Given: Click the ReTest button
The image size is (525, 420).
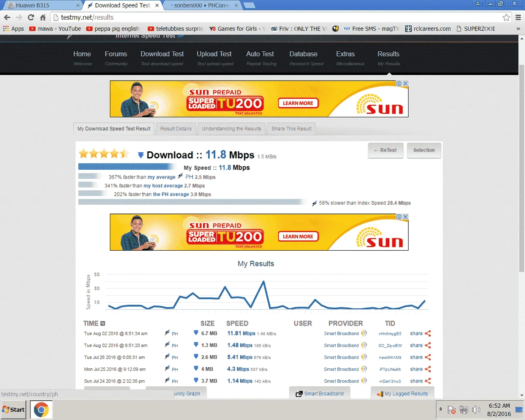Looking at the screenshot, I should 385,150.
